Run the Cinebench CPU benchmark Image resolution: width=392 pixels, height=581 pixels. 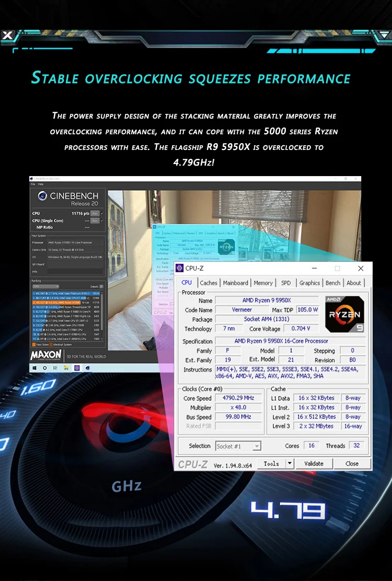click(95, 213)
